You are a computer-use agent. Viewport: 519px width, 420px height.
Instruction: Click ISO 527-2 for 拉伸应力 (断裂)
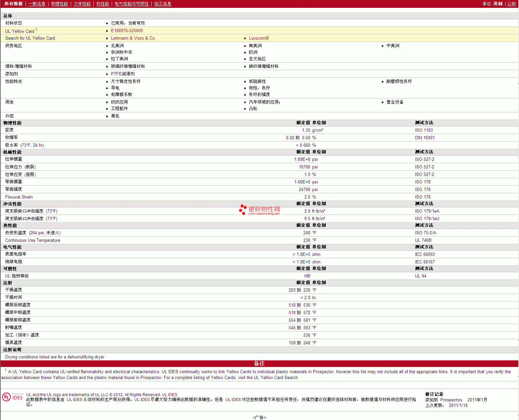click(424, 167)
